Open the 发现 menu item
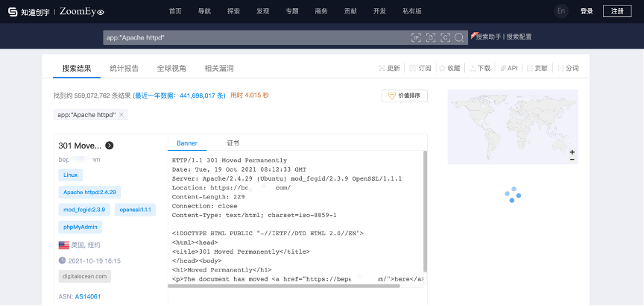 click(x=262, y=11)
